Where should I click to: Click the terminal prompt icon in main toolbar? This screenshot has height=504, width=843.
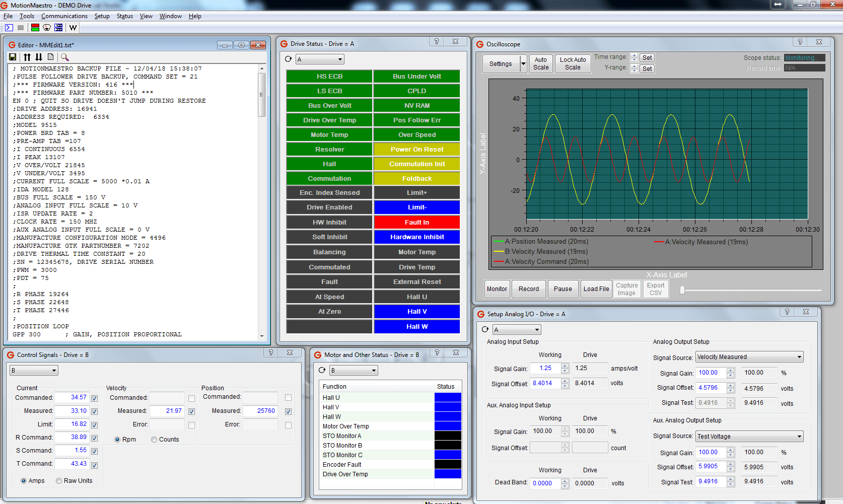point(9,28)
